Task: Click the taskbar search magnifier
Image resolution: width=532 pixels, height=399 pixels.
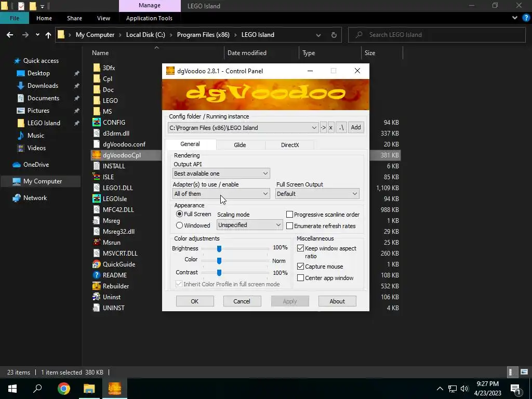Action: [x=37, y=388]
